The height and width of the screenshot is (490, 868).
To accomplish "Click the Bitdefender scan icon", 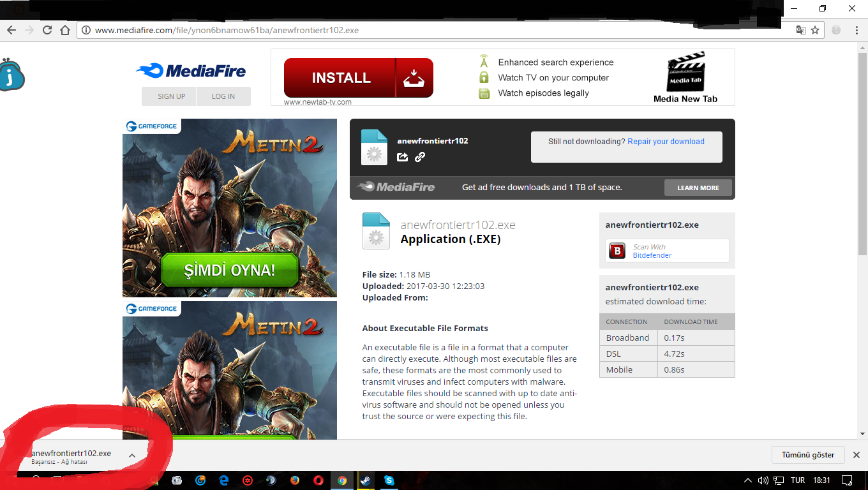I will click(617, 251).
